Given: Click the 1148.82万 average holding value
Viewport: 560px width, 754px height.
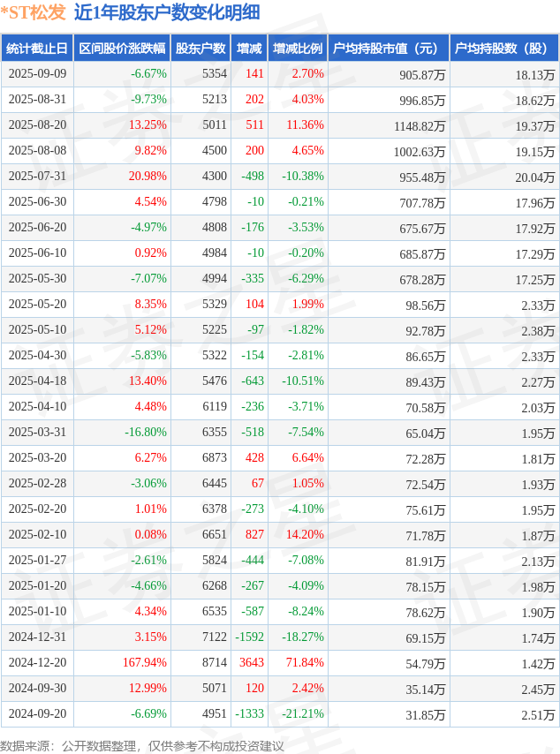Looking at the screenshot, I should 420,125.
